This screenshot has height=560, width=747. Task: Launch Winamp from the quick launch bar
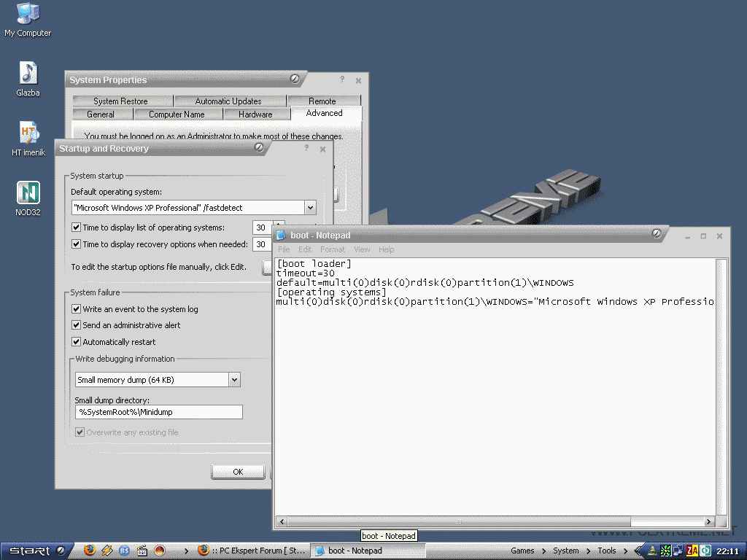[x=107, y=551]
